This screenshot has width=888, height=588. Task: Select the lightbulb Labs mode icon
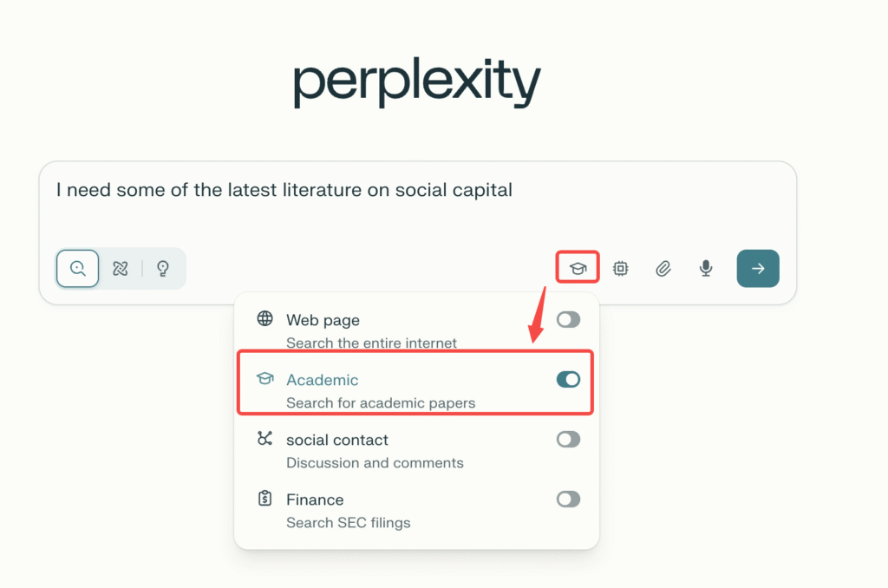pyautogui.click(x=162, y=269)
